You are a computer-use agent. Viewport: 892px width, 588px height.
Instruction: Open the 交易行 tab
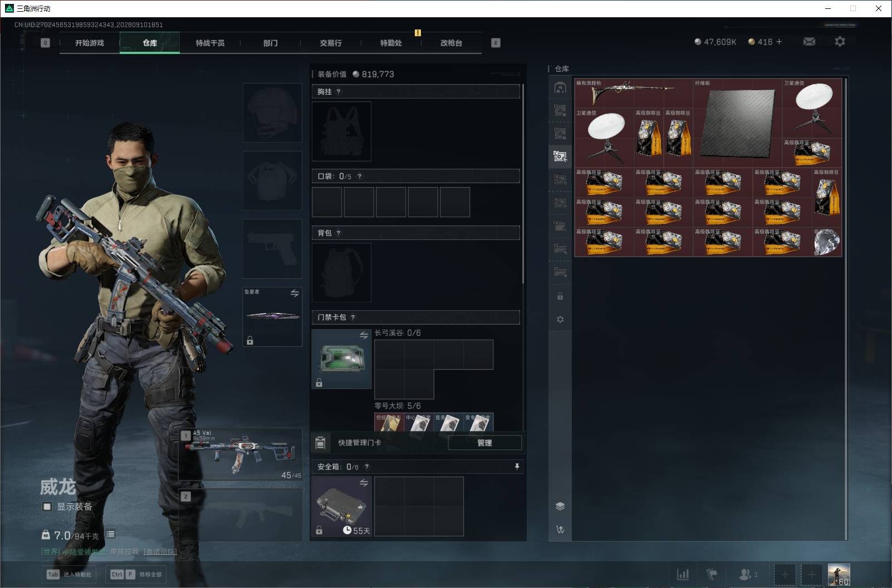[x=331, y=43]
